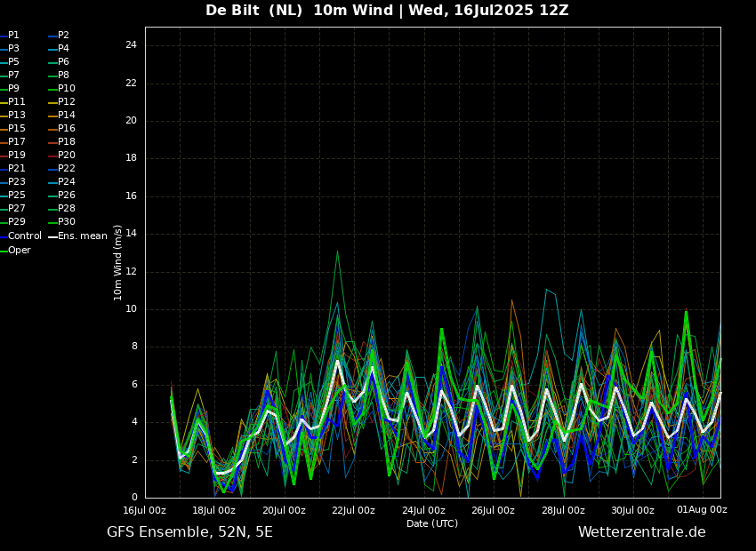Click the P30 legend label
This screenshot has height=551, width=756.
click(x=66, y=222)
